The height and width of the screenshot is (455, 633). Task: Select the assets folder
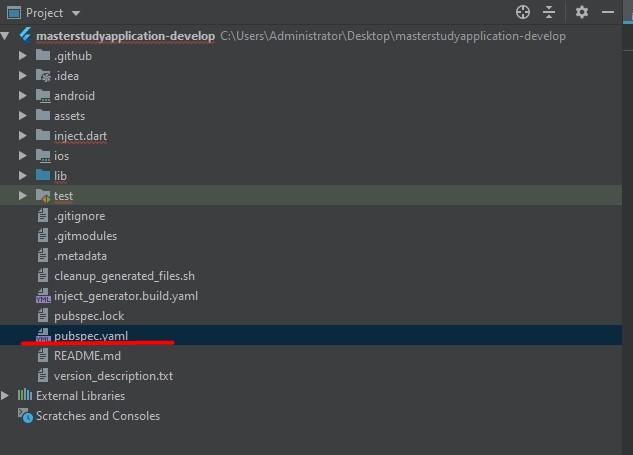tap(69, 116)
